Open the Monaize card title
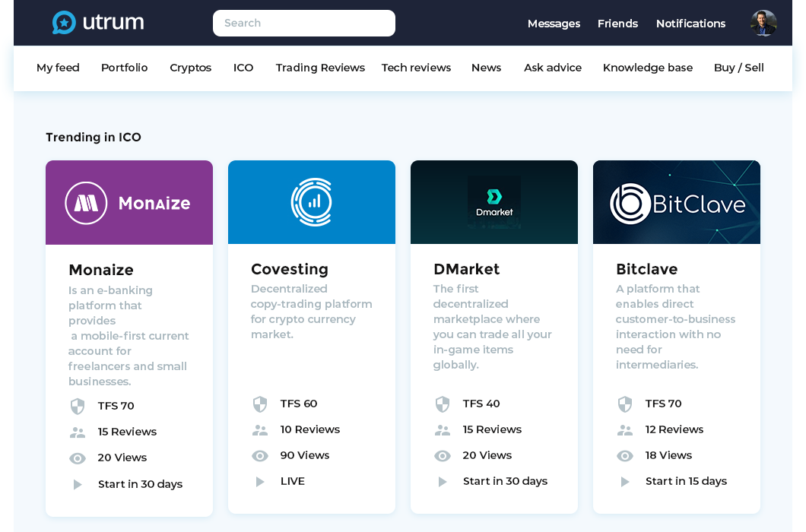This screenshot has width=806, height=532. 101,270
